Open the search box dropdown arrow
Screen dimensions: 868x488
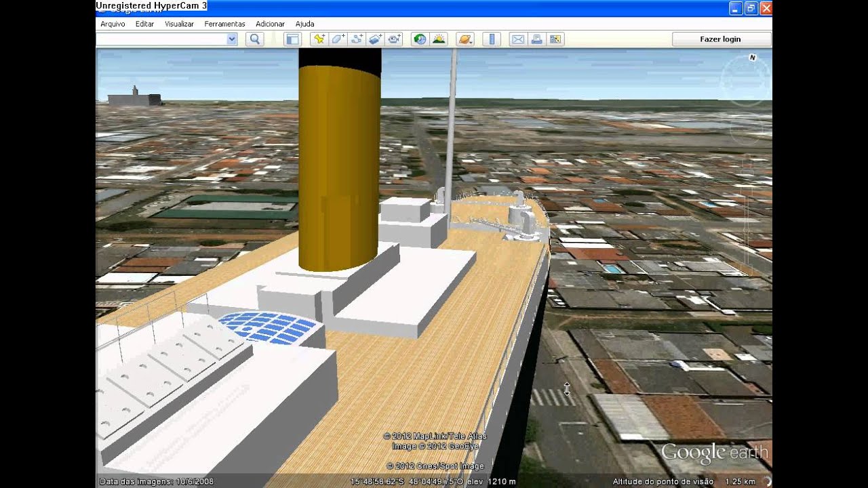[232, 39]
